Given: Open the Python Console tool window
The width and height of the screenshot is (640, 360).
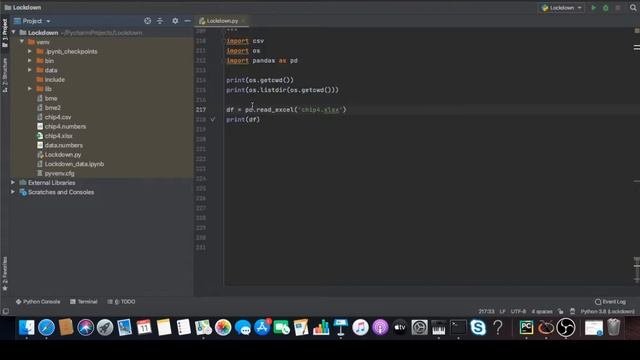Looking at the screenshot, I should pos(38,302).
